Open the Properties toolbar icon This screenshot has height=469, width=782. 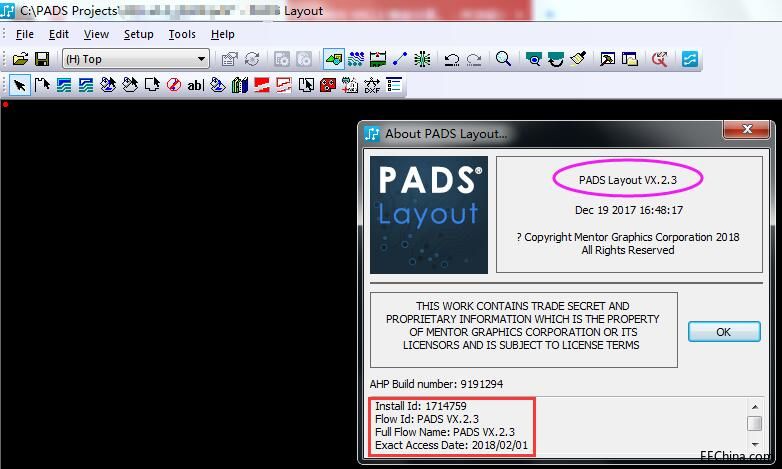pyautogui.click(x=229, y=59)
